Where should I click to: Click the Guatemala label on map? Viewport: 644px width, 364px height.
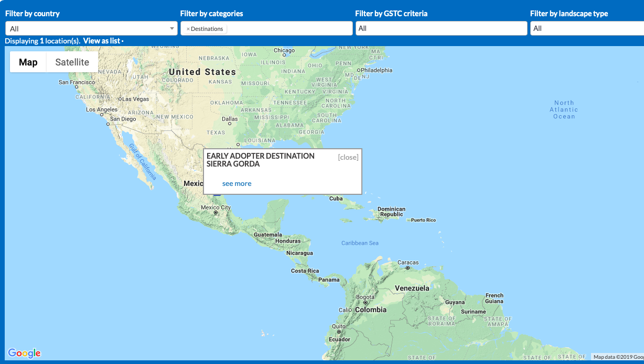pos(268,235)
